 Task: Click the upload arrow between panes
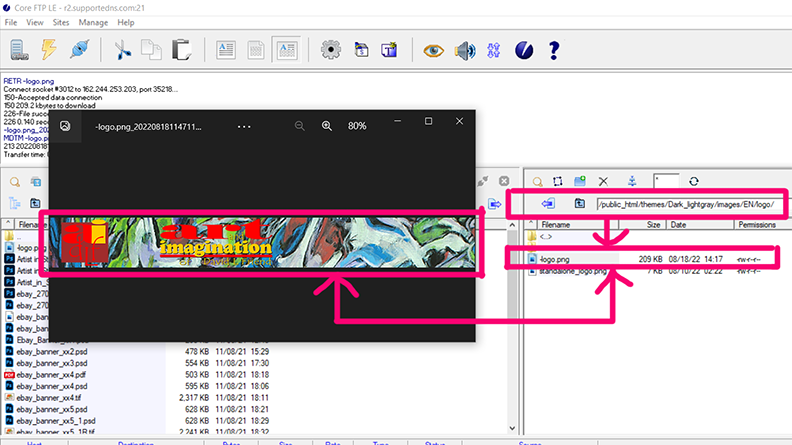tap(494, 204)
